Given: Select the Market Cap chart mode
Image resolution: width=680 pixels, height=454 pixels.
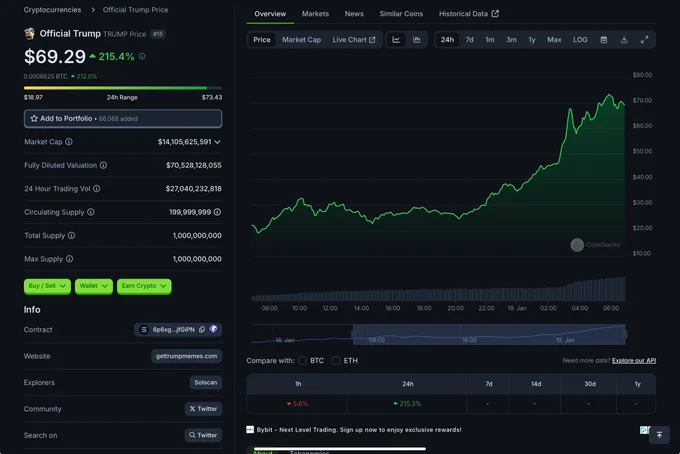Looking at the screenshot, I should 301,39.
